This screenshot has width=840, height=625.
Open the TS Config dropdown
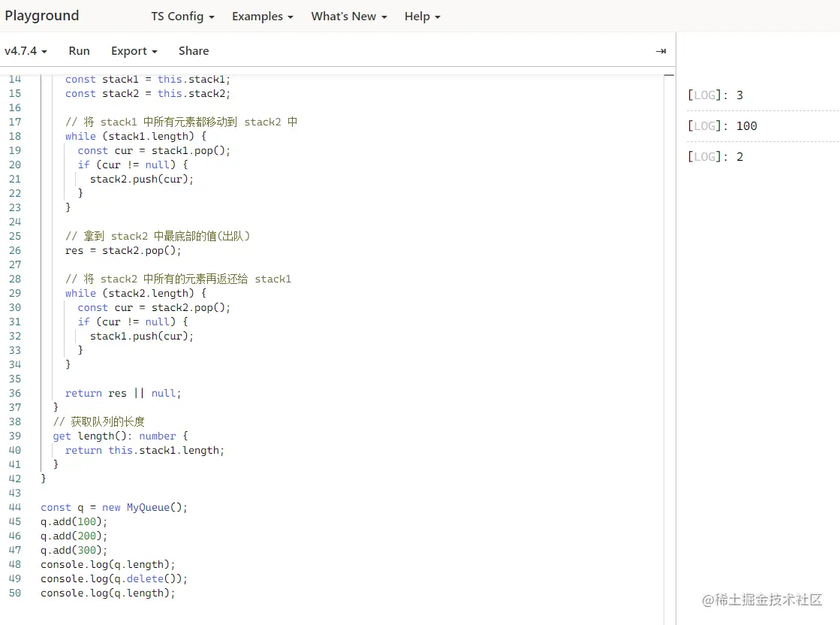[x=182, y=17]
